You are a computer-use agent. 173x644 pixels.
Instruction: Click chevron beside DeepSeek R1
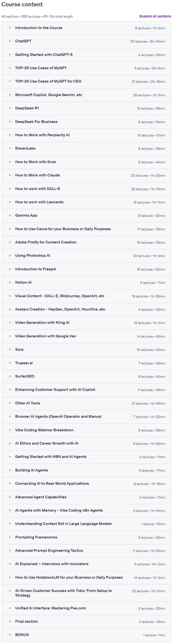[x=10, y=108]
